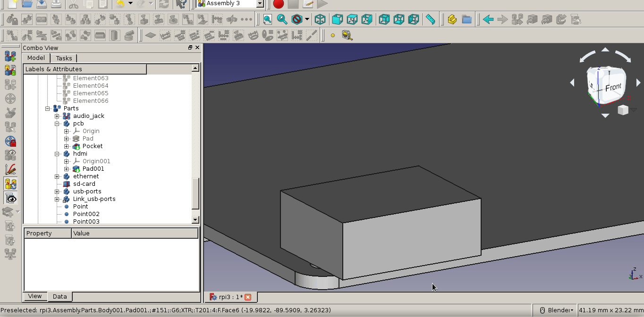Image resolution: width=644 pixels, height=317 pixels.
Task: Set the view to axonometric
Action: pos(320,19)
